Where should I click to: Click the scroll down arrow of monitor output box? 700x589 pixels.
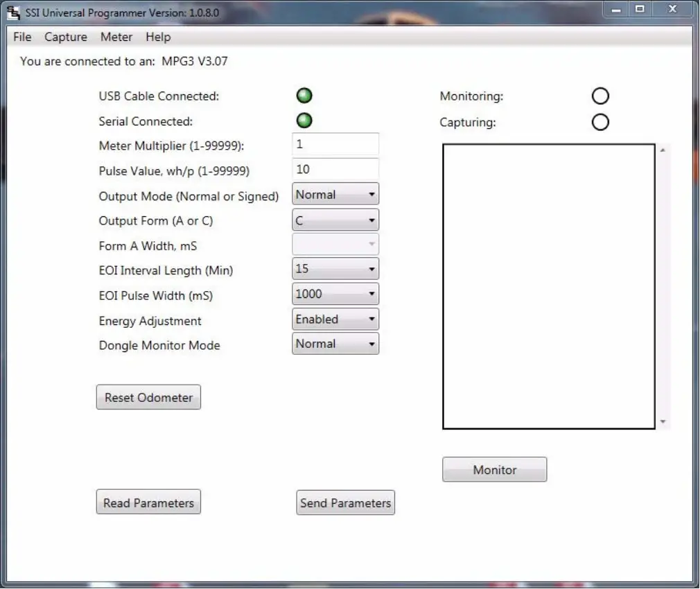(x=663, y=422)
